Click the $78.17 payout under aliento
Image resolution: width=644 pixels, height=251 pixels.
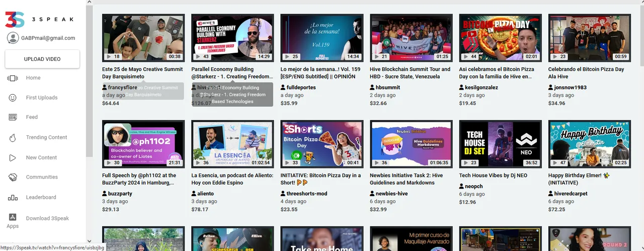(200, 209)
